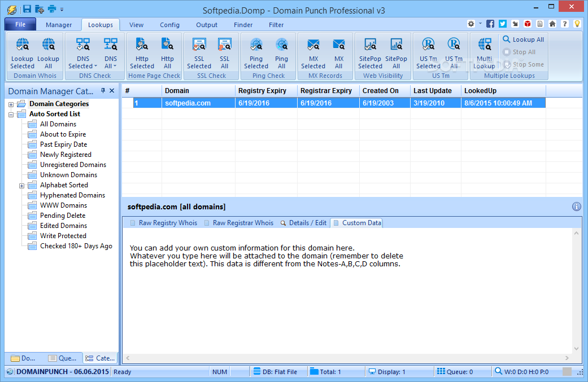Open the settings gear icon

click(471, 24)
